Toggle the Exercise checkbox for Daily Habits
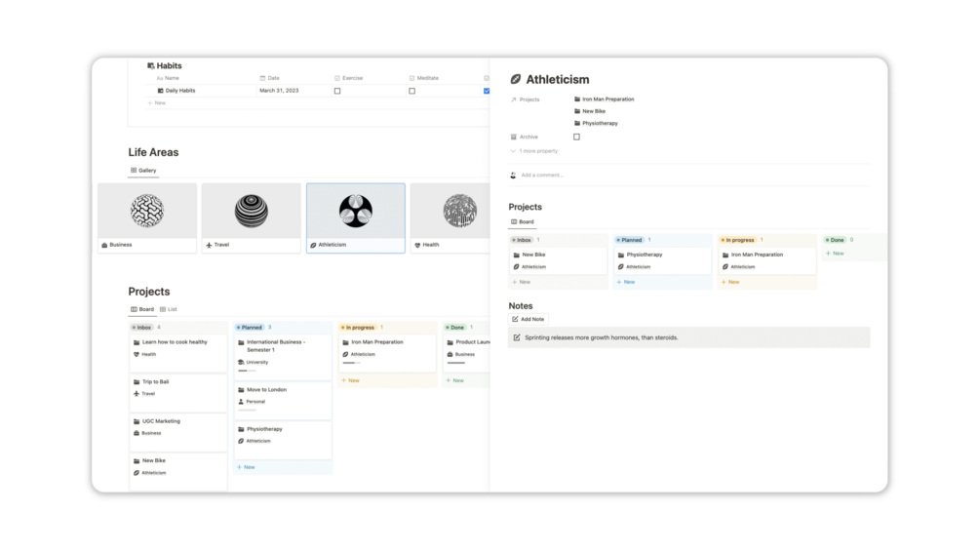 coord(337,92)
